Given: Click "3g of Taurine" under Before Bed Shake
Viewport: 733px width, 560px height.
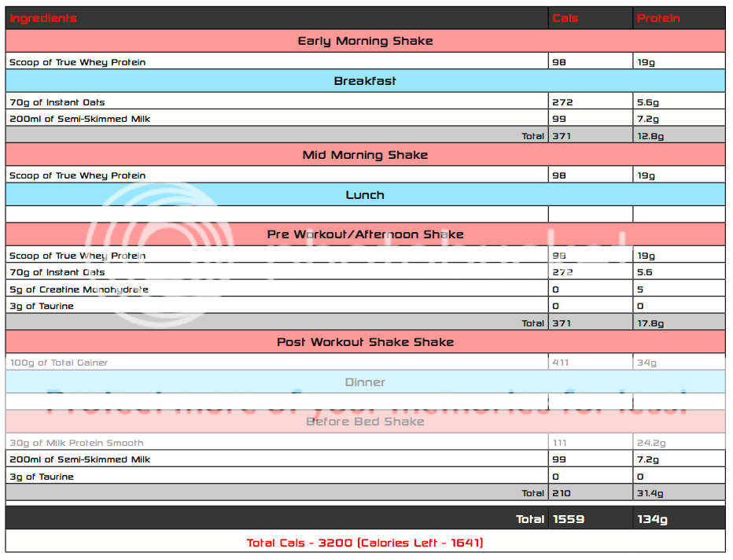Looking at the screenshot, I should coord(42,477).
